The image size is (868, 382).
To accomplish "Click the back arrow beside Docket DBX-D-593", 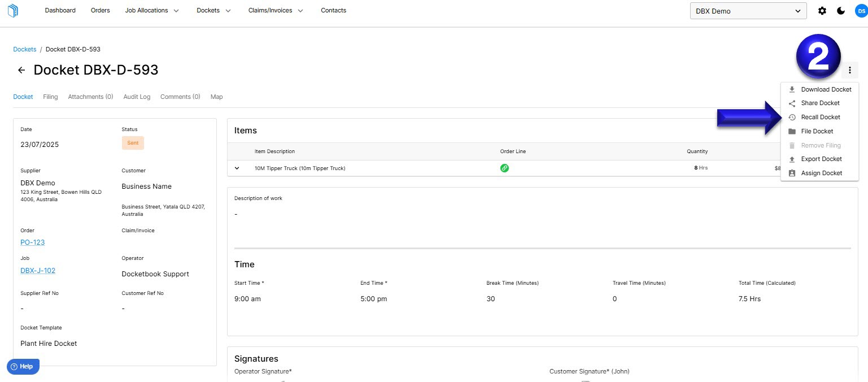I will tap(21, 70).
